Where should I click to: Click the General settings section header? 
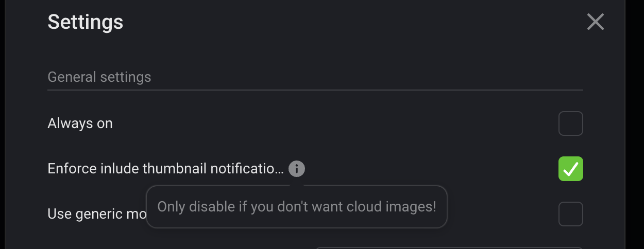(x=99, y=77)
